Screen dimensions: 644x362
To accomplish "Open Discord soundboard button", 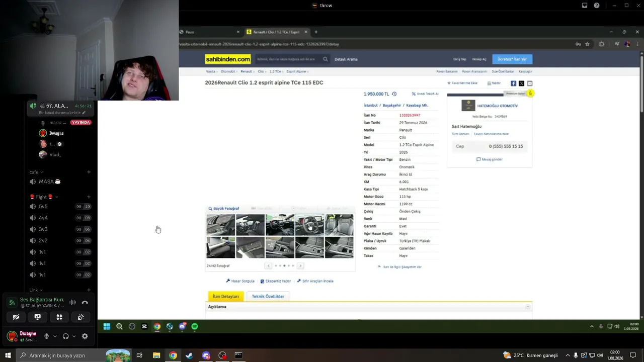I will (x=80, y=317).
